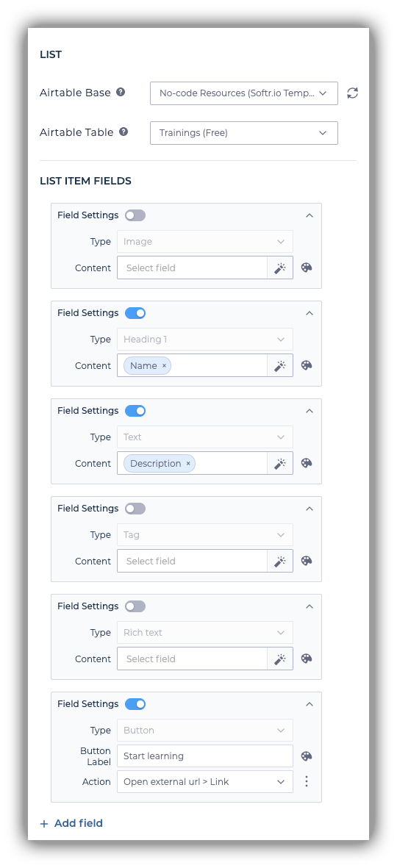Collapse the Text field settings panel

tap(310, 411)
